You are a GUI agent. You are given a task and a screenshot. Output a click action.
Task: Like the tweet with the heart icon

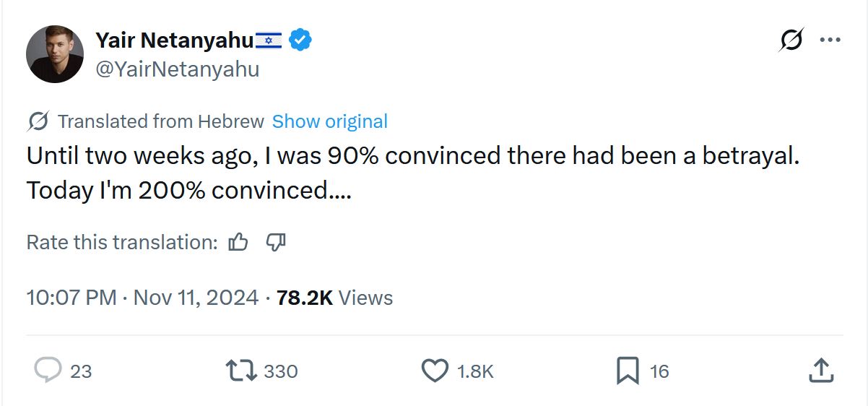point(435,371)
